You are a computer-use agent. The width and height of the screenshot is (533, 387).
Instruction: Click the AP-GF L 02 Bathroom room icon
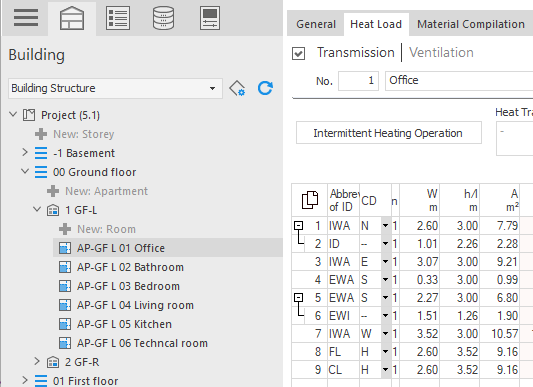coord(65,267)
